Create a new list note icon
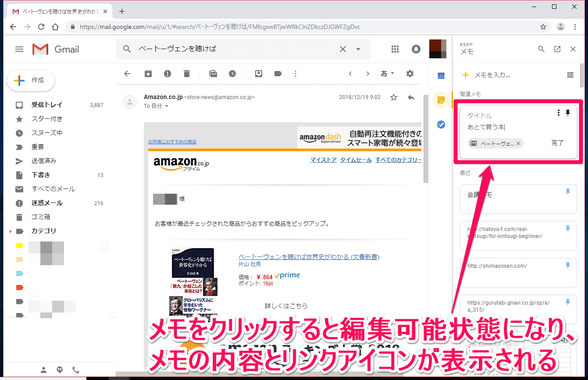The width and height of the screenshot is (588, 380). [x=570, y=75]
